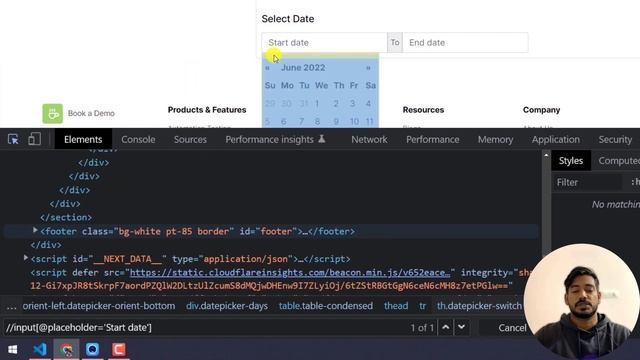640x360 pixels.
Task: Open the Chrome taskbar icon
Action: click(67, 350)
